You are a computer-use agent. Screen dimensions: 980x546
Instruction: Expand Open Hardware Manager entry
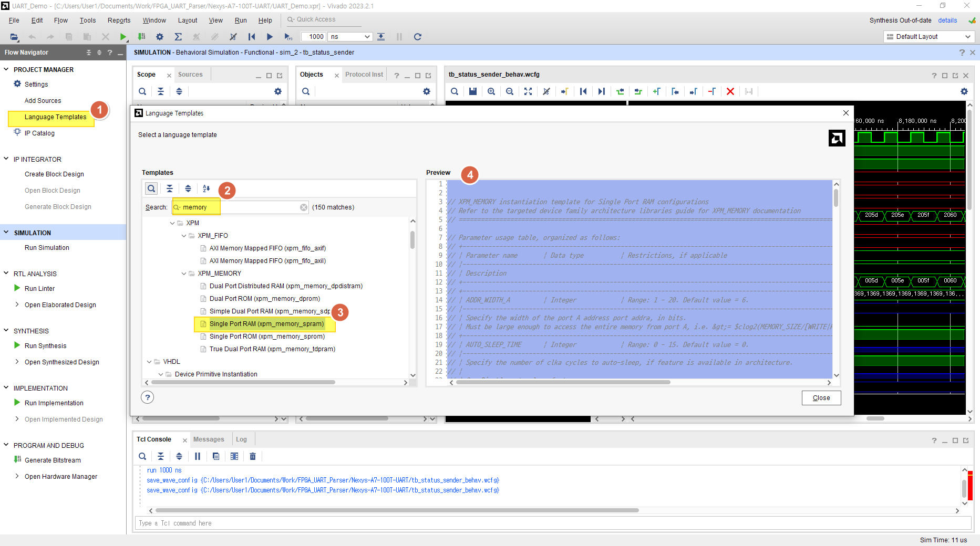coord(17,476)
